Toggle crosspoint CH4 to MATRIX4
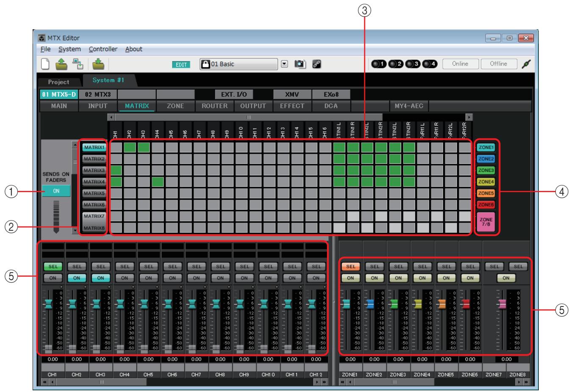Viewport: 571px width, 392px height. (x=158, y=182)
